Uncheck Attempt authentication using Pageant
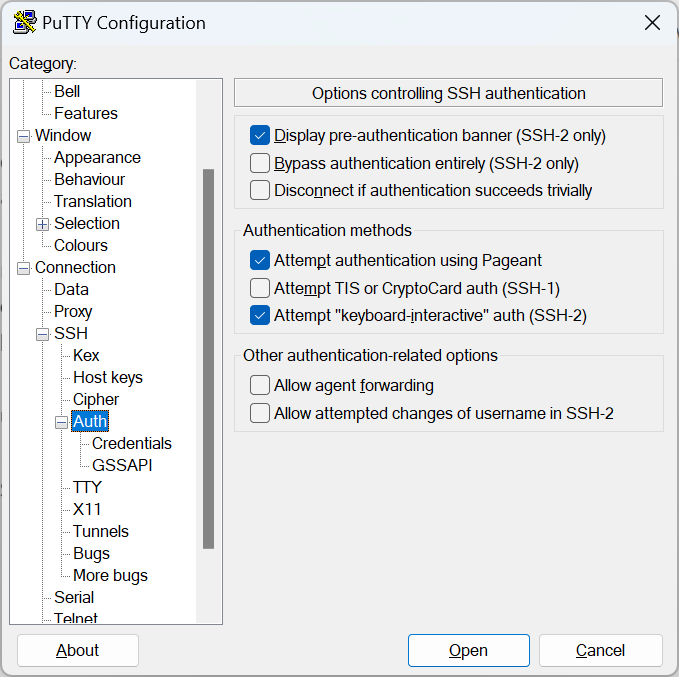 (x=261, y=261)
